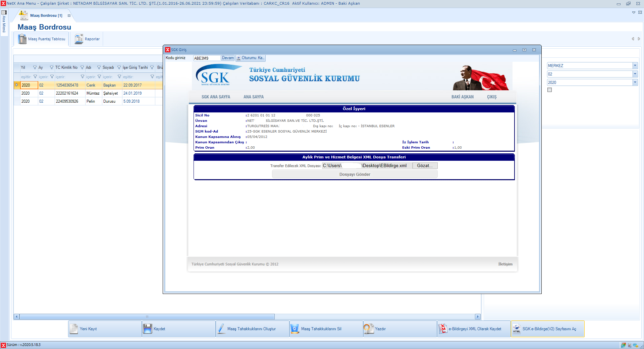Click the Oturumu Kapat icon in SGK Giriş

point(238,58)
